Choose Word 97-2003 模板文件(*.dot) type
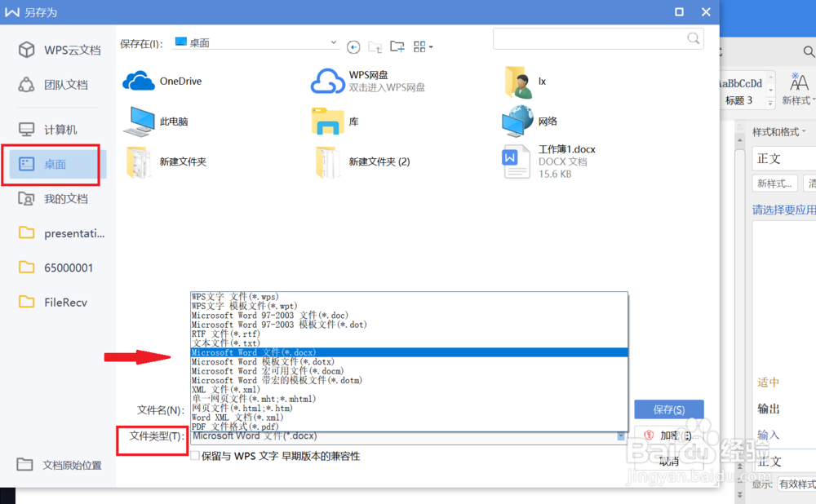Image resolution: width=816 pixels, height=504 pixels. (x=409, y=325)
